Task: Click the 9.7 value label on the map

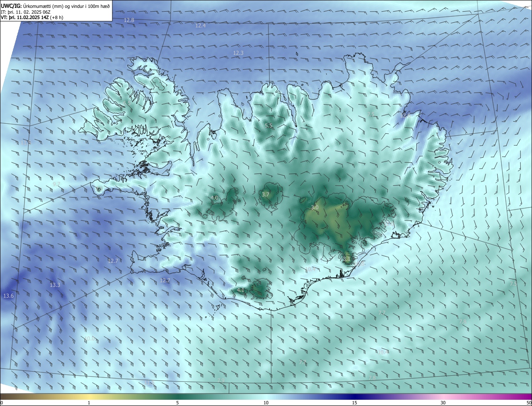Action: coord(57,184)
